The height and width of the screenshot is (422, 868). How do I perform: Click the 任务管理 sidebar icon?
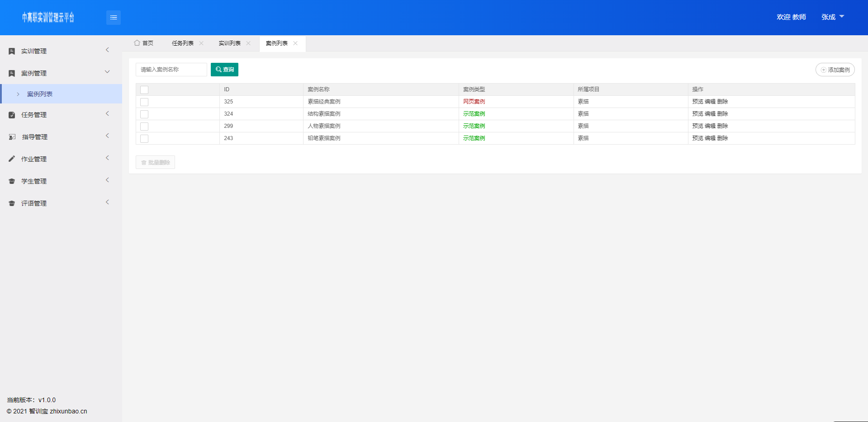coord(12,115)
